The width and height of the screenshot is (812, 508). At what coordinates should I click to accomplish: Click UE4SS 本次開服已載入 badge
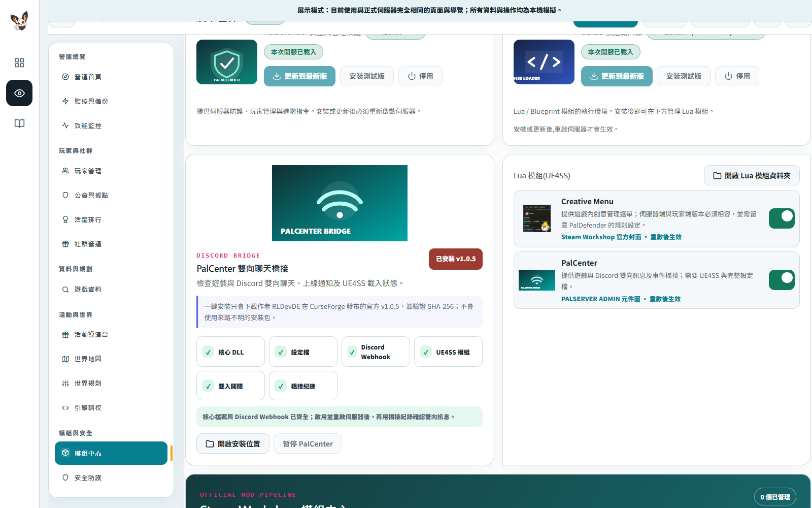(611, 52)
